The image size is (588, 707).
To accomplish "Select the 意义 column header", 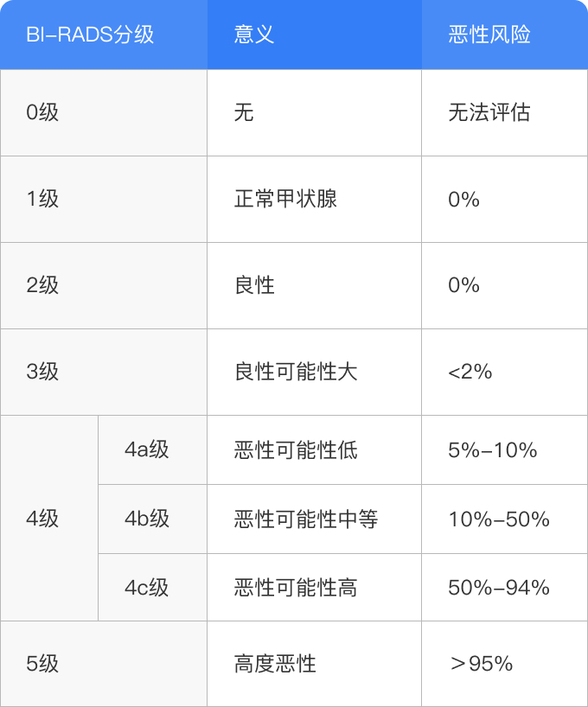I will (254, 35).
